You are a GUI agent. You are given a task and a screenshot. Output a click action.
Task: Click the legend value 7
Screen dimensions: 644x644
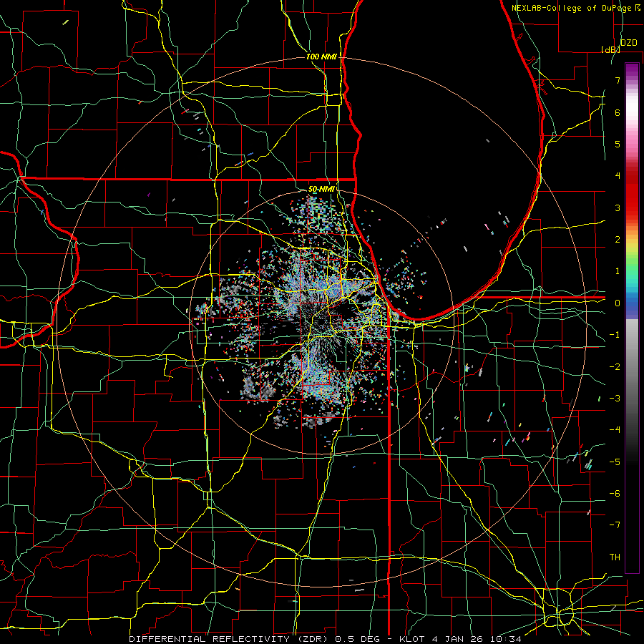(x=618, y=80)
